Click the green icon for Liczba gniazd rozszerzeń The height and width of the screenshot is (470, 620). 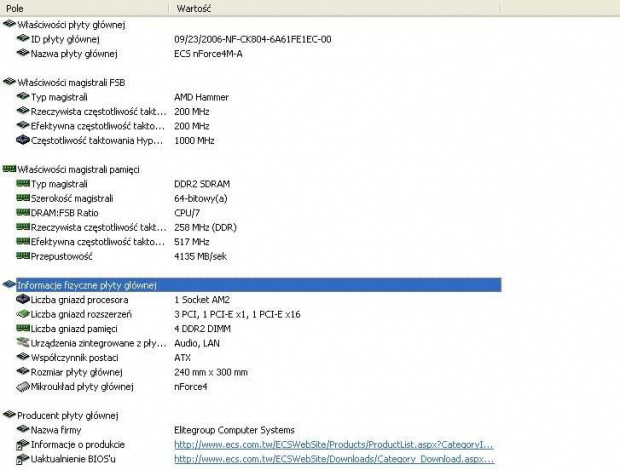(23, 314)
